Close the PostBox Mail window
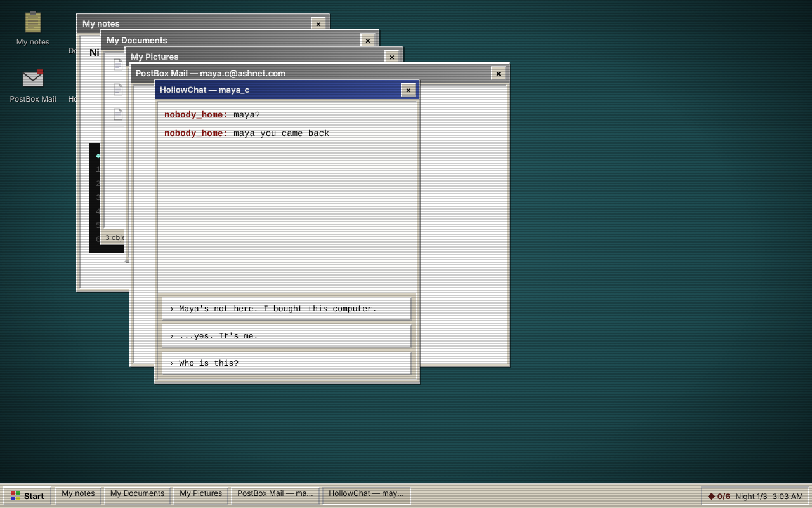This screenshot has height=508, width=812. tap(499, 74)
